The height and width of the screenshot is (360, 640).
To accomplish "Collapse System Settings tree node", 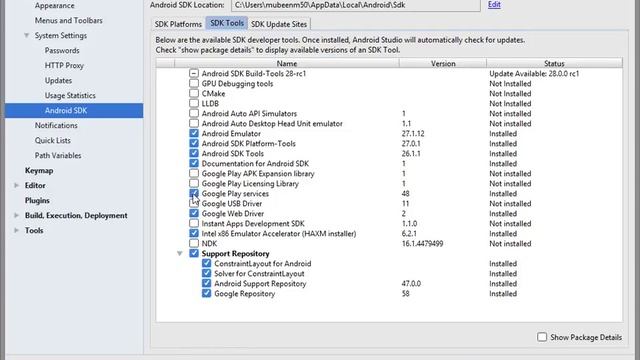I will pyautogui.click(x=27, y=36).
